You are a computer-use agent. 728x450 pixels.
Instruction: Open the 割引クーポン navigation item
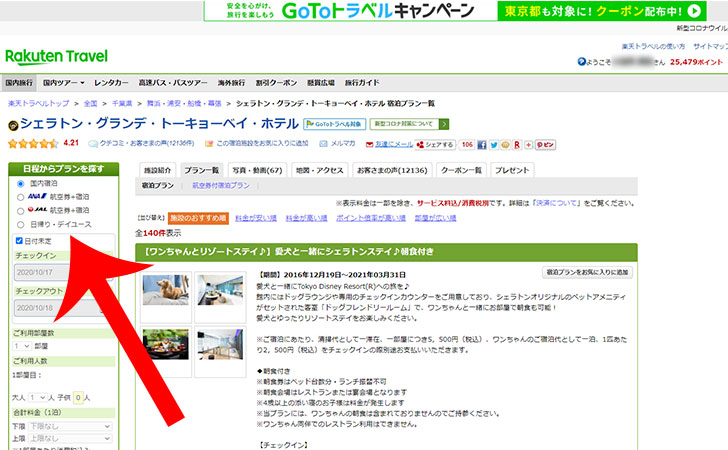(276, 83)
